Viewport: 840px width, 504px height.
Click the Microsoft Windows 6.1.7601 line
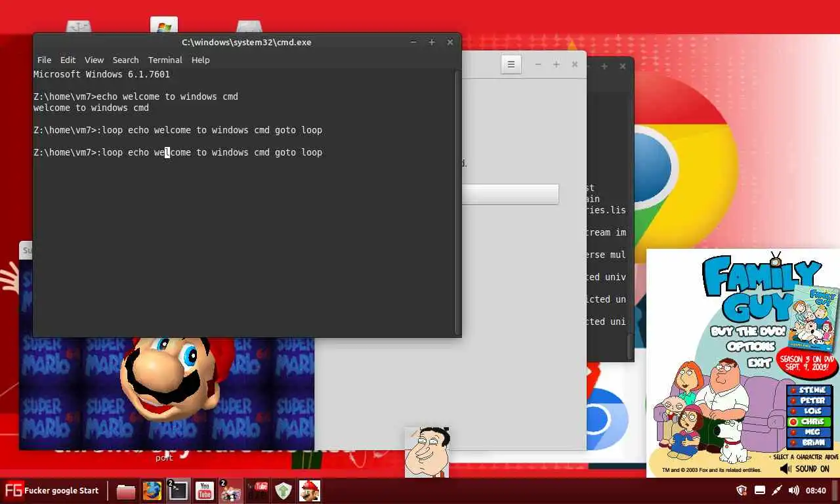pyautogui.click(x=102, y=74)
